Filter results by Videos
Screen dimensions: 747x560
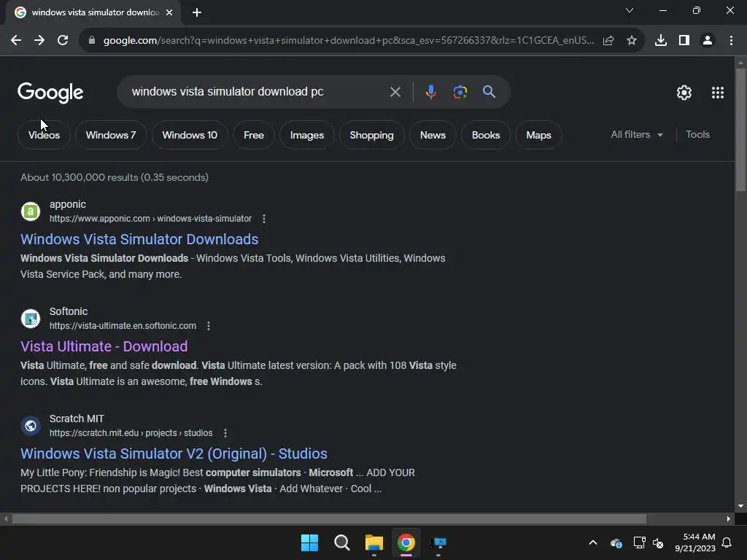click(44, 135)
